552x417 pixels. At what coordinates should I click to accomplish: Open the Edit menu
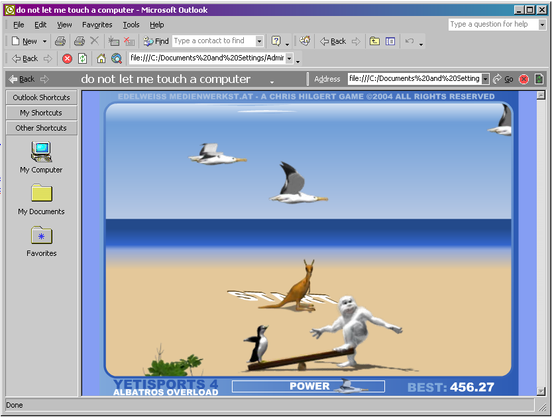pos(40,25)
